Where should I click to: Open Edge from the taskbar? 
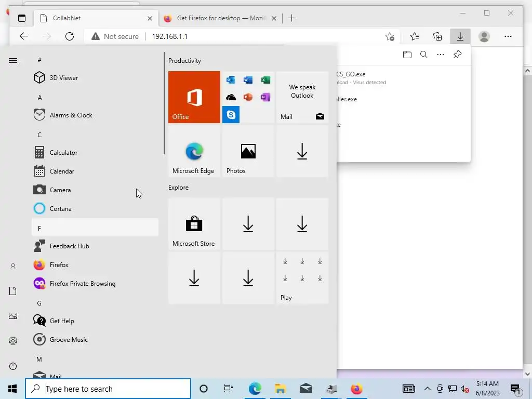[x=255, y=389]
